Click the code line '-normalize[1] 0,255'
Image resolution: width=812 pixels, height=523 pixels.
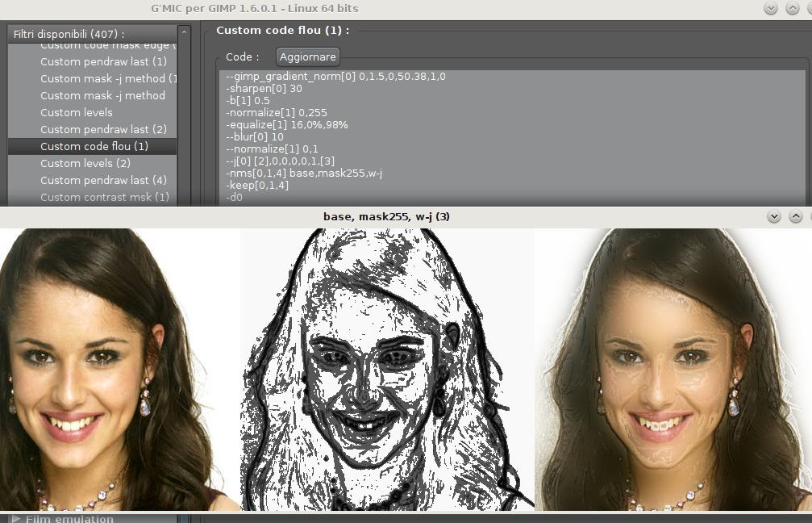tap(277, 112)
